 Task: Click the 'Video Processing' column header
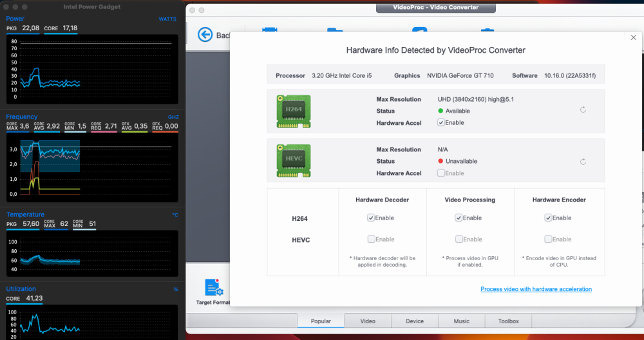pos(470,200)
